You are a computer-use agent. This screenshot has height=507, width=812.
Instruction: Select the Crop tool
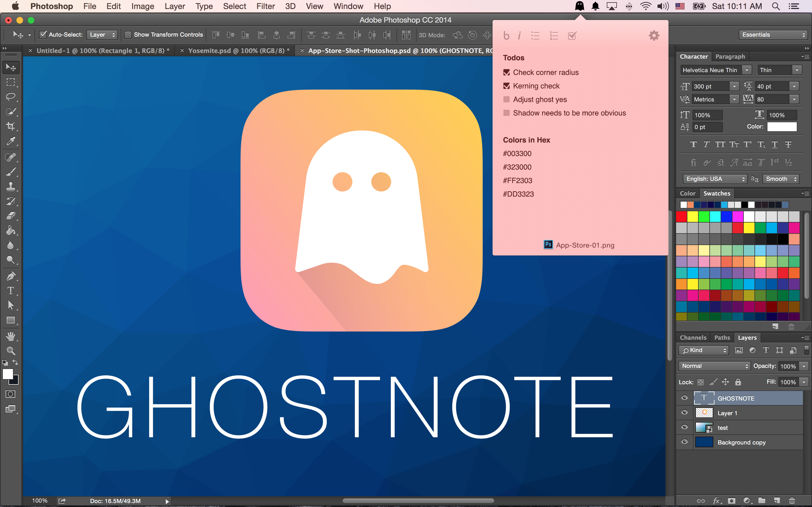coord(11,126)
